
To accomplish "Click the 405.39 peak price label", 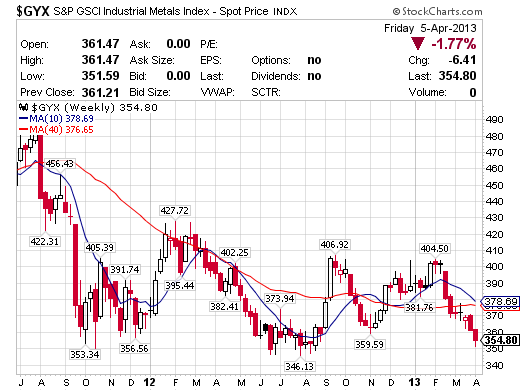I will [99, 247].
